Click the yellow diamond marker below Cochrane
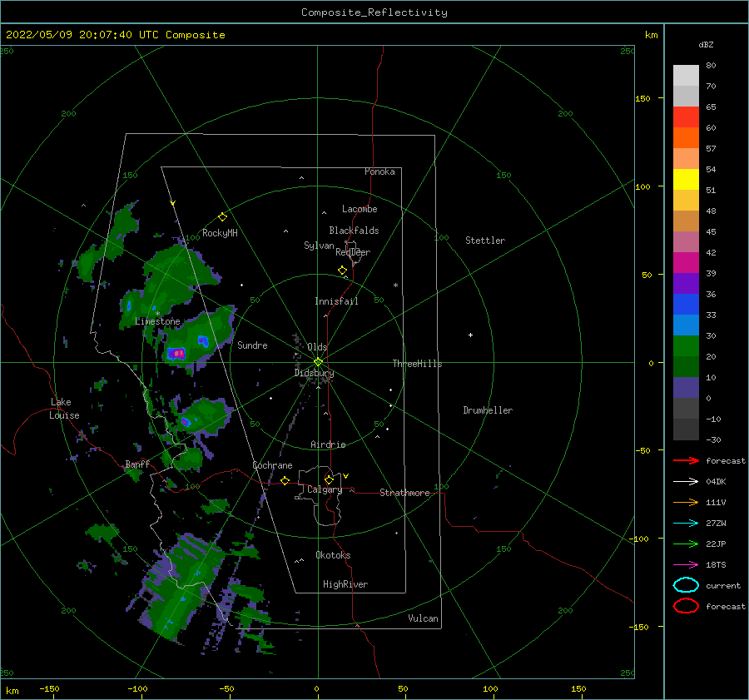 pyautogui.click(x=285, y=480)
